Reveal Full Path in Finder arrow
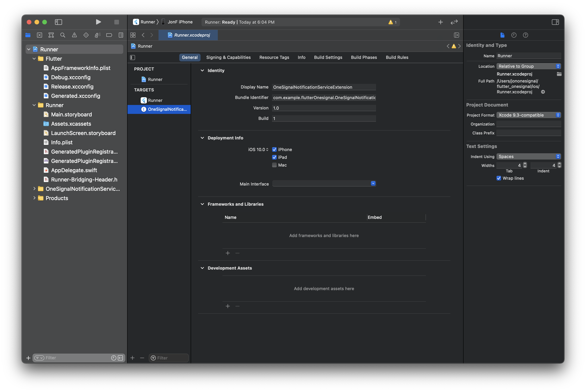The width and height of the screenshot is (586, 392). [x=543, y=92]
